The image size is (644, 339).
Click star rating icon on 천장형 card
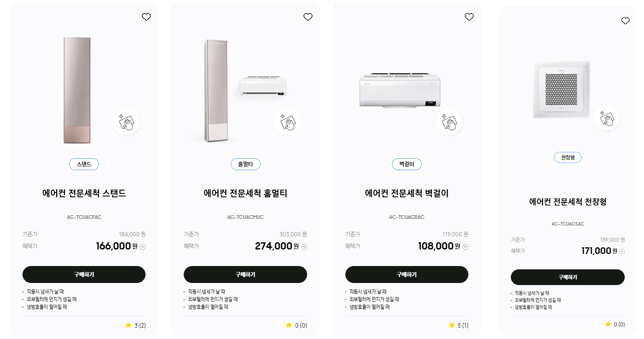[x=608, y=325]
